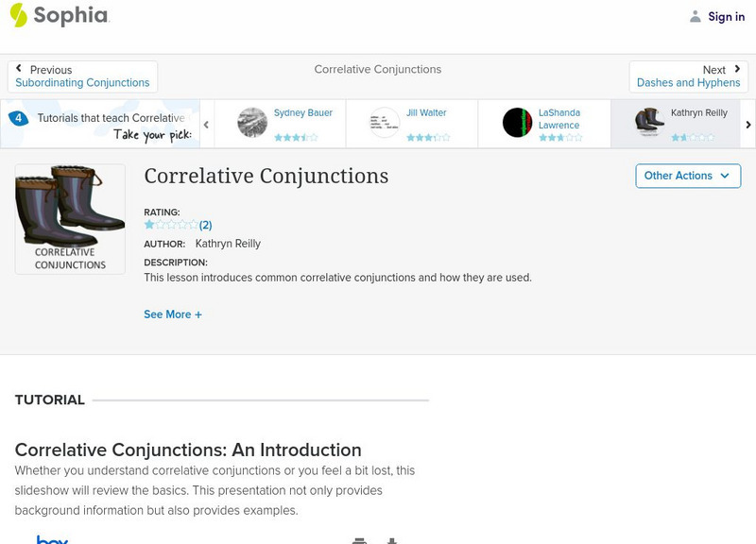The width and height of the screenshot is (756, 544).
Task: Go to Previous: Subordinating Conjunctions
Action: coord(83,76)
